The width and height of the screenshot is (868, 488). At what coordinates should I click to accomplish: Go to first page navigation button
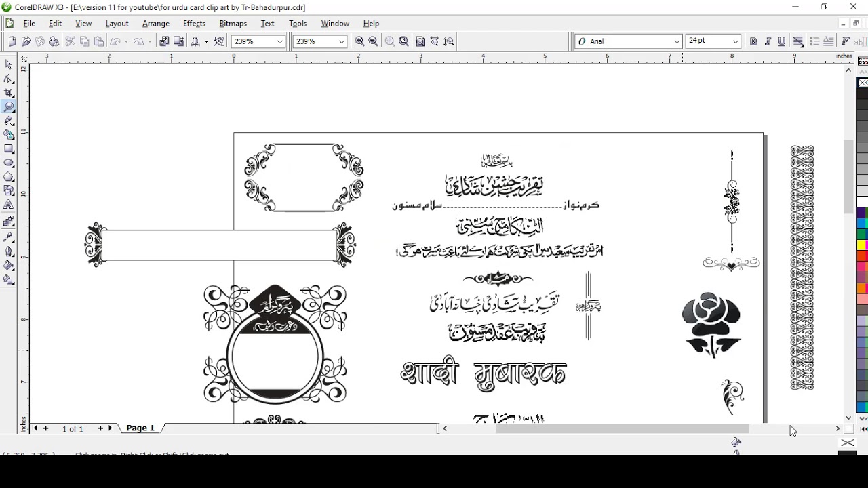pyautogui.click(x=35, y=428)
